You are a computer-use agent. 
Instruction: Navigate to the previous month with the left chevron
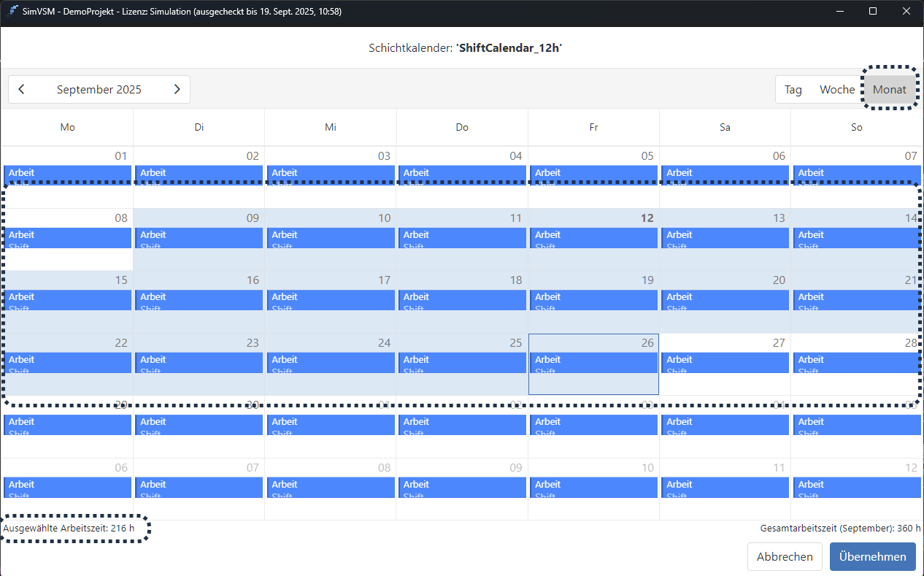click(x=21, y=88)
